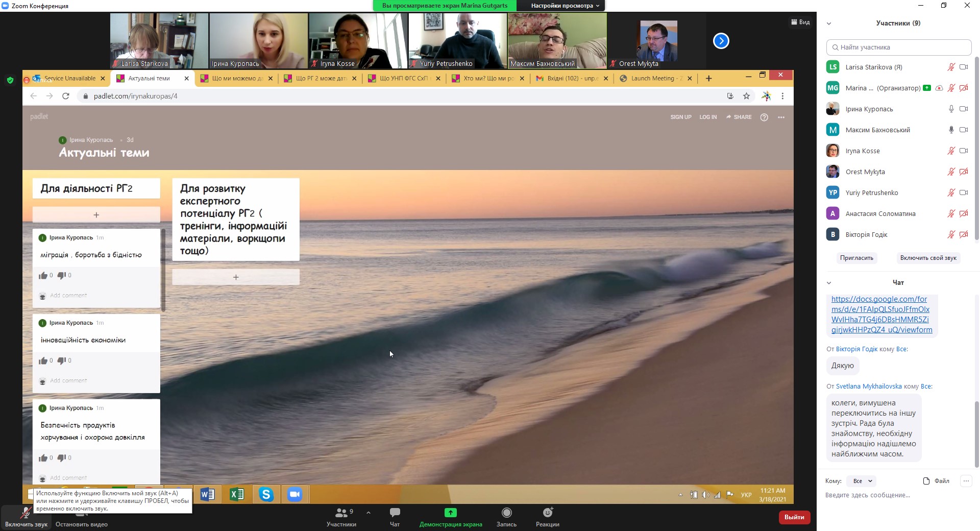Click the volume icon in shared system tray
This screenshot has width=980, height=531.
coord(705,495)
